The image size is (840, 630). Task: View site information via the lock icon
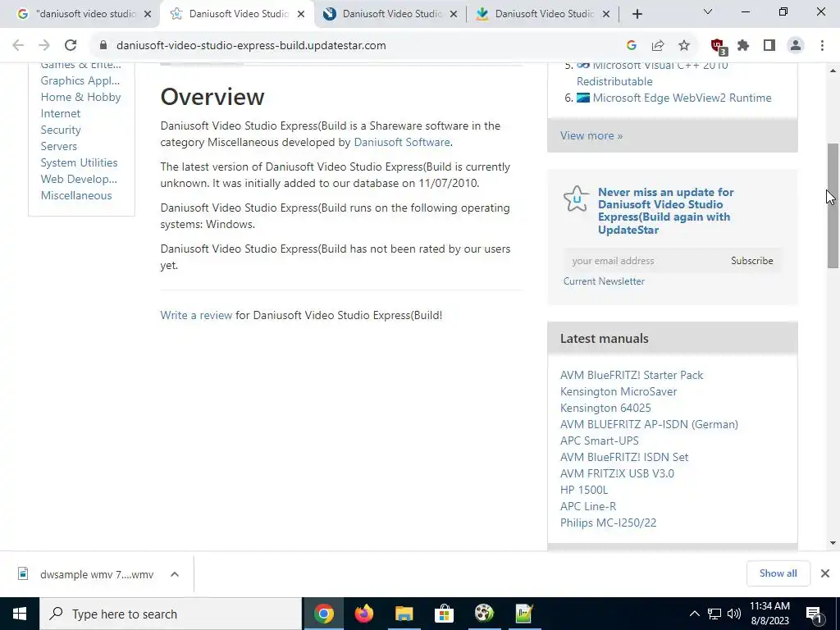coord(103,46)
